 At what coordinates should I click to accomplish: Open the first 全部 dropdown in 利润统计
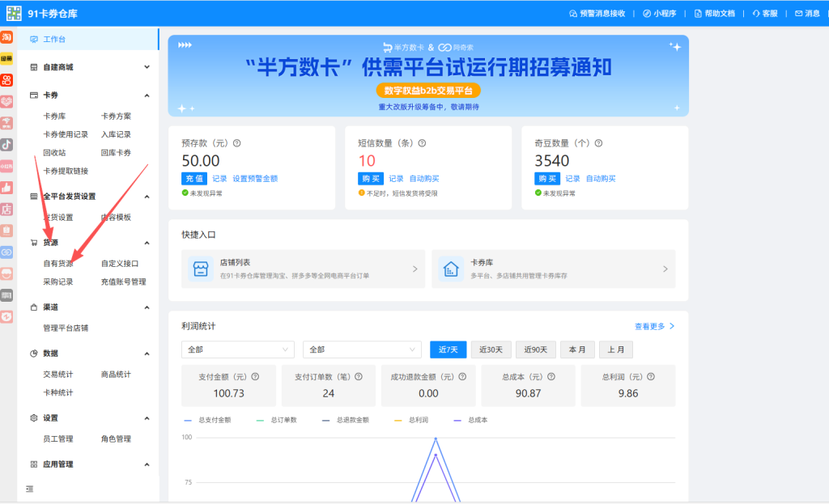(238, 349)
